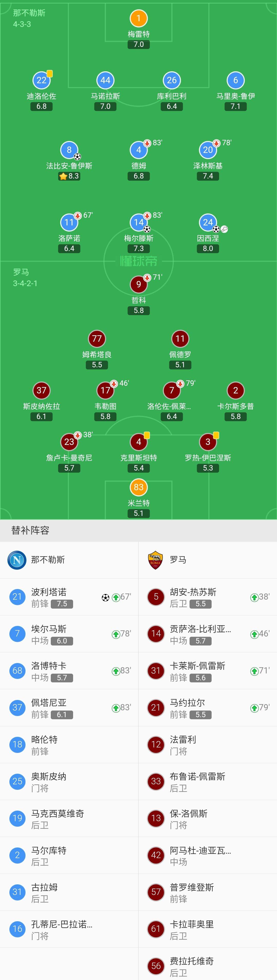277x980 pixels.
Task: Open the 罗马 club crest
Action: pyautogui.click(x=155, y=560)
